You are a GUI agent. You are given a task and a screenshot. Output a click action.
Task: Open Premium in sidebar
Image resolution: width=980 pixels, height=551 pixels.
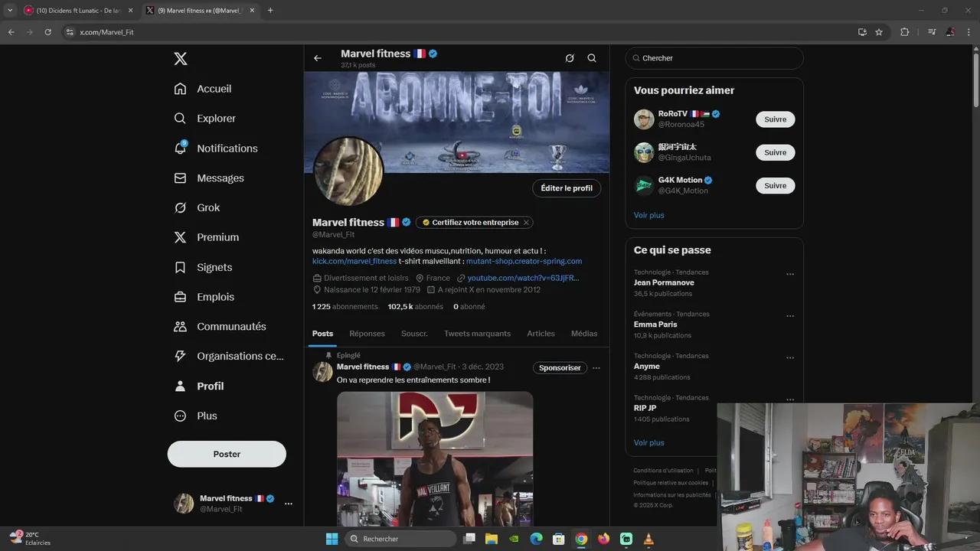point(207,237)
